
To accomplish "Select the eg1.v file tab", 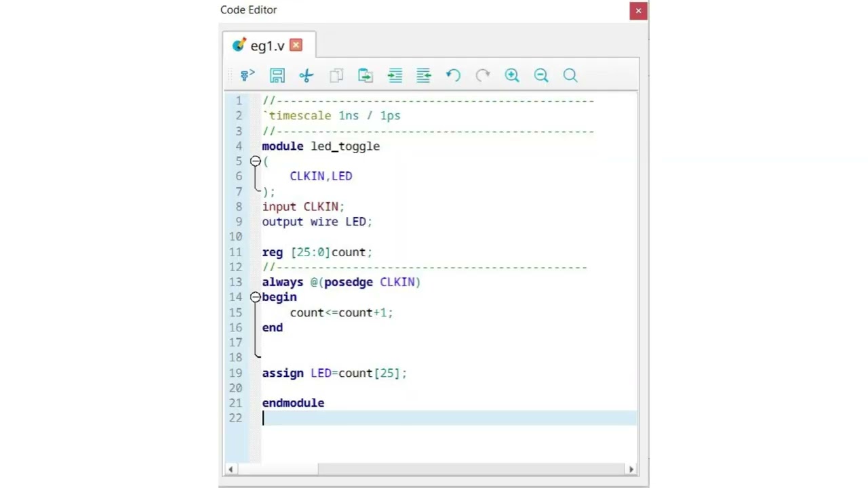I will click(x=268, y=45).
